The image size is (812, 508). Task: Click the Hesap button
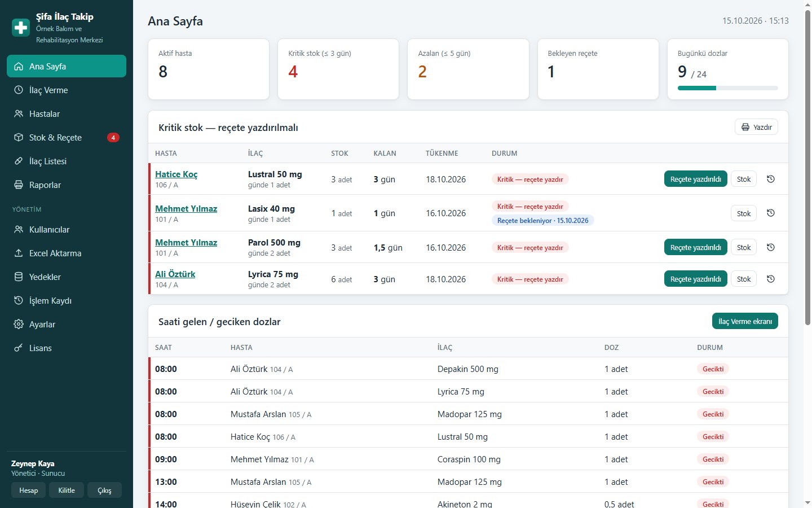[x=28, y=490]
